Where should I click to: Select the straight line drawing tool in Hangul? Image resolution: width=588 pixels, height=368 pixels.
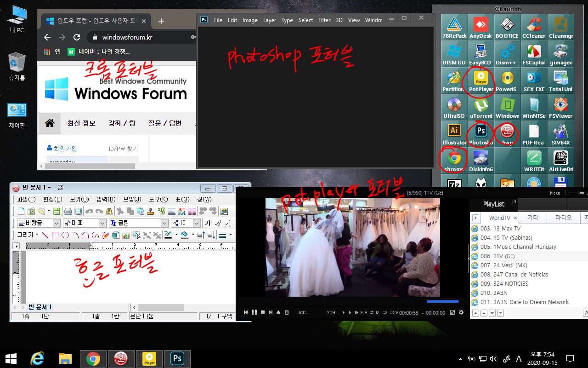point(45,235)
